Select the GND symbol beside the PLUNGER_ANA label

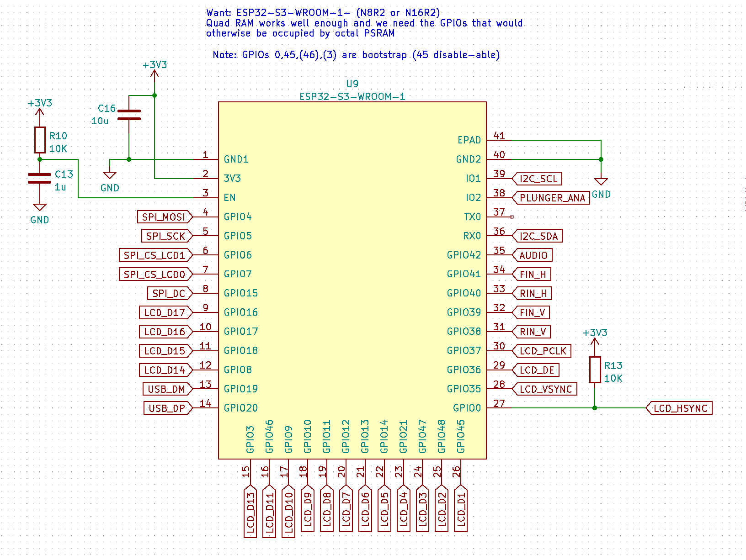click(x=601, y=183)
